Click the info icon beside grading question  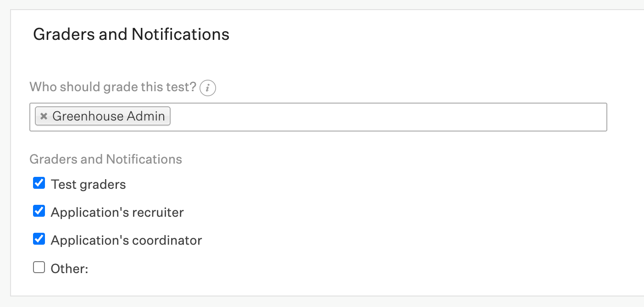pos(208,88)
